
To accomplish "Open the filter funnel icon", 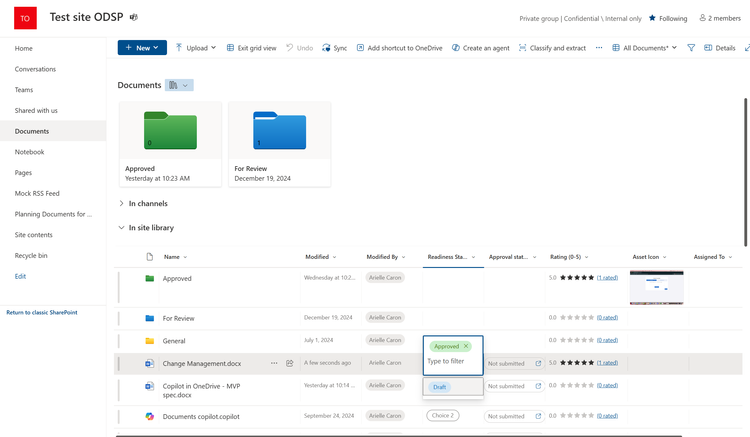I will coord(691,48).
